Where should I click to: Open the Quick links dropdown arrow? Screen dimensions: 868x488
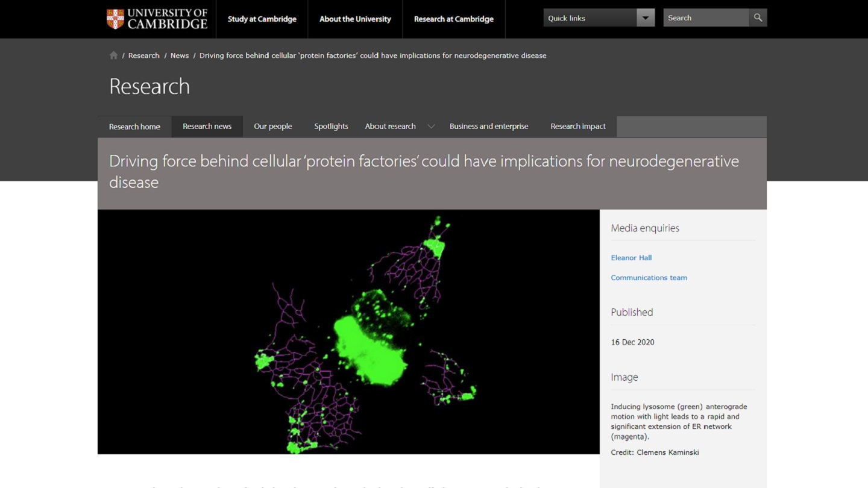tap(645, 18)
